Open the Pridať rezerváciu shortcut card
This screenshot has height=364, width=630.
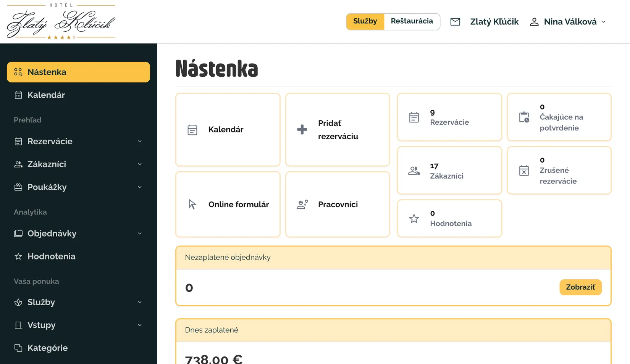click(x=338, y=130)
